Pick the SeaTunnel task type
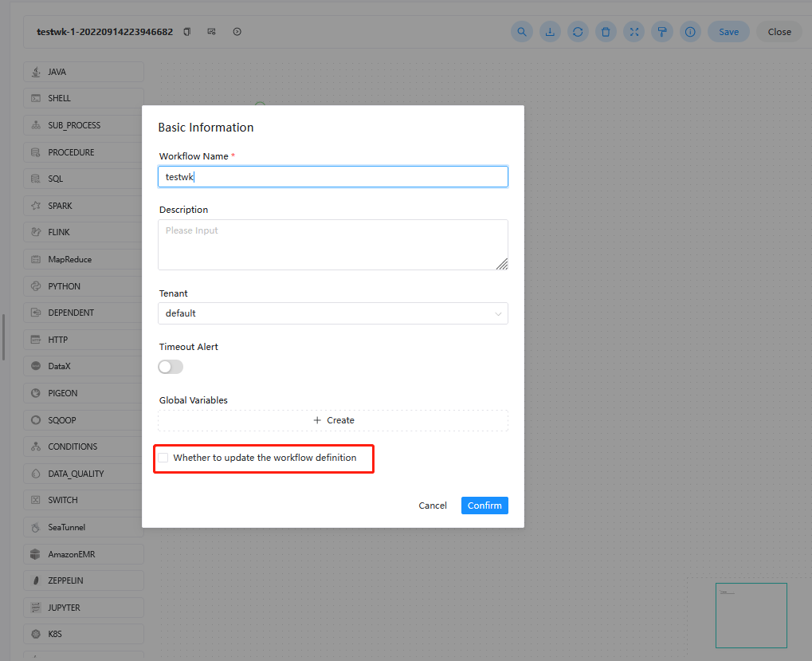This screenshot has width=812, height=661. [x=84, y=527]
